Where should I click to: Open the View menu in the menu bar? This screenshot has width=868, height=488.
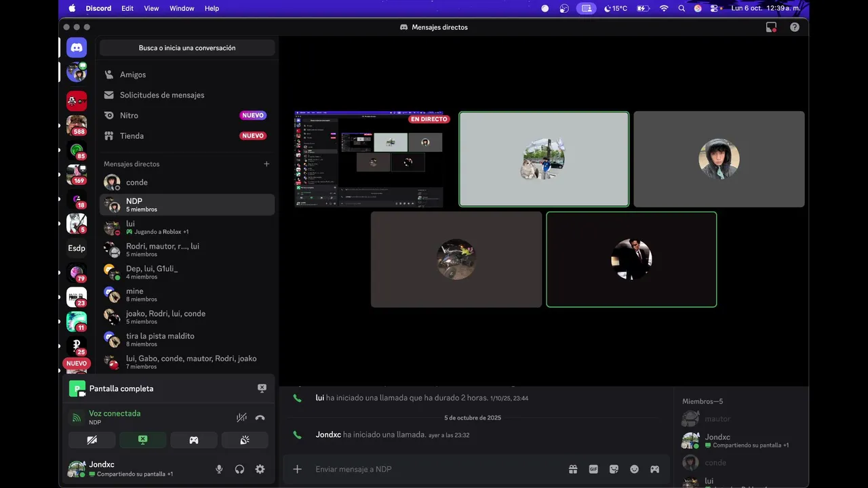click(151, 8)
